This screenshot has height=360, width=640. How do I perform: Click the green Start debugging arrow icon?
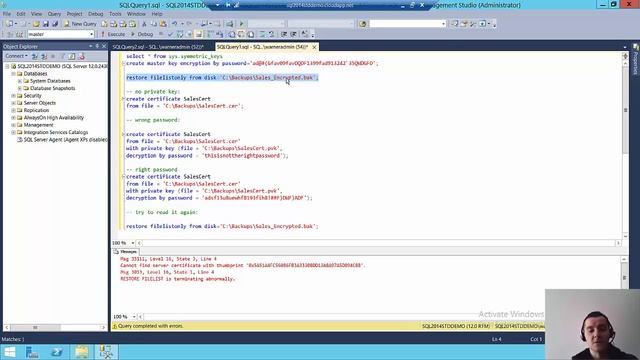point(241,24)
